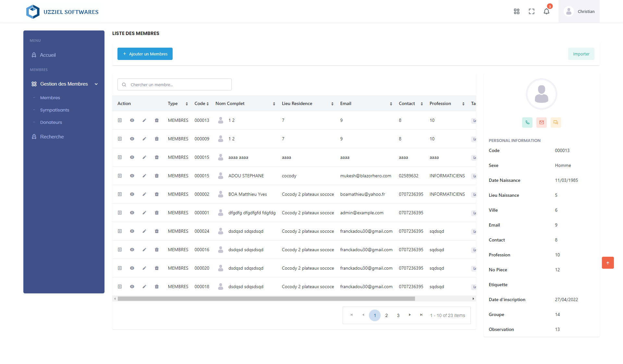Image resolution: width=623 pixels, height=364 pixels.
Task: Sort by Nom Complet column arrows
Action: 274,104
